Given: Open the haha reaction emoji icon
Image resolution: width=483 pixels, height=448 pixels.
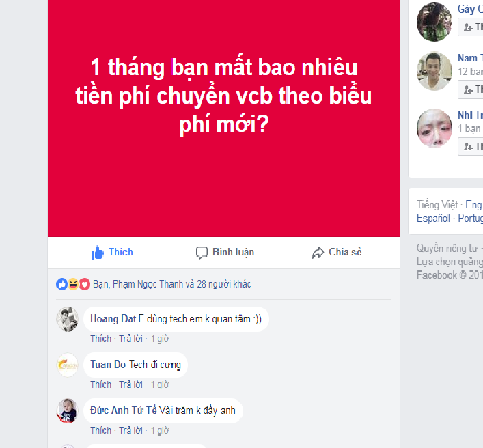Looking at the screenshot, I should click(x=73, y=284).
